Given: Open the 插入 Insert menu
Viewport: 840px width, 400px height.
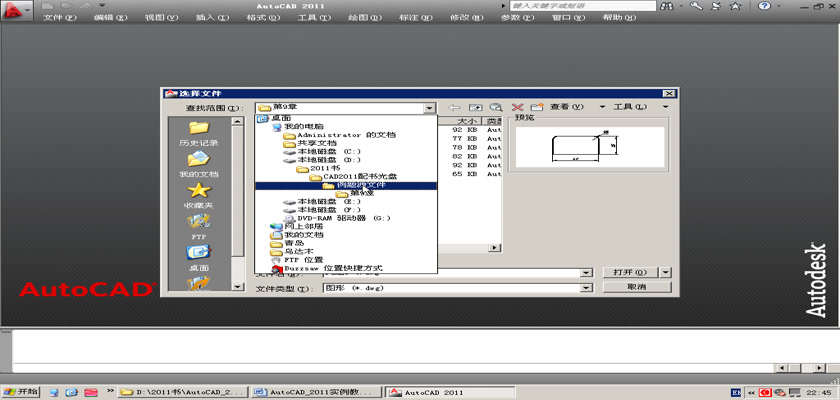Looking at the screenshot, I should point(212,17).
